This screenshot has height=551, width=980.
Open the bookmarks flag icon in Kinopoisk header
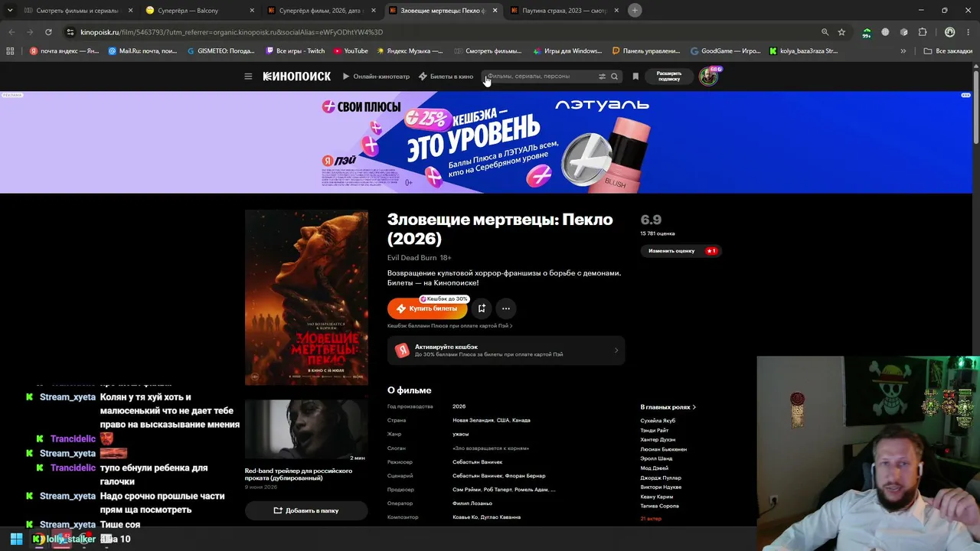coord(635,77)
